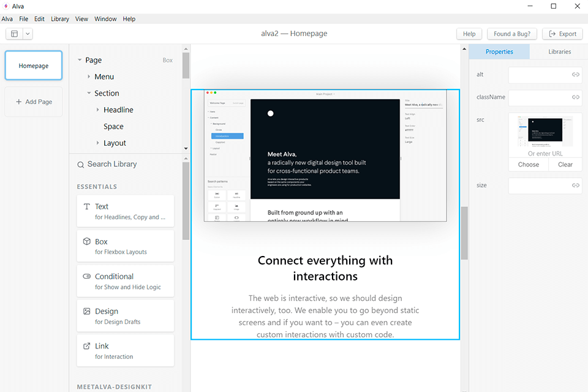
Task: Click the Add Page button
Action: coord(33,102)
